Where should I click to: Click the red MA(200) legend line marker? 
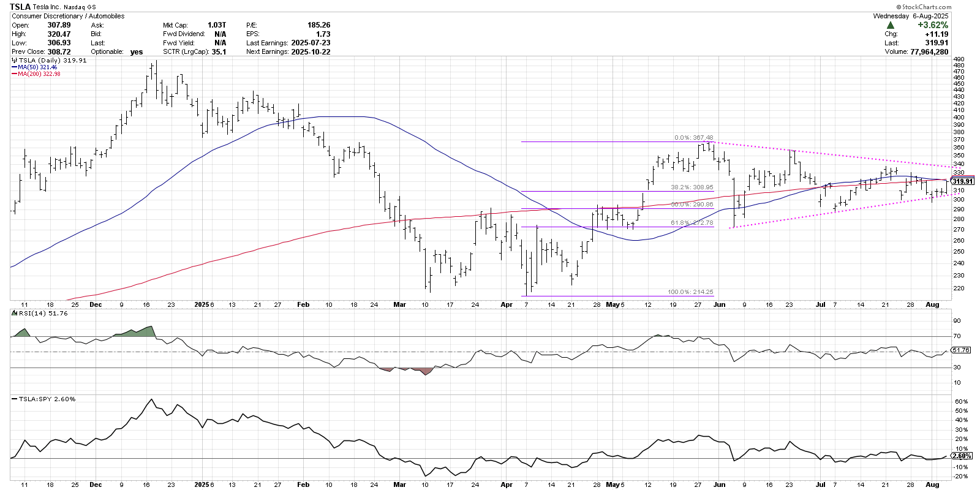(x=14, y=74)
